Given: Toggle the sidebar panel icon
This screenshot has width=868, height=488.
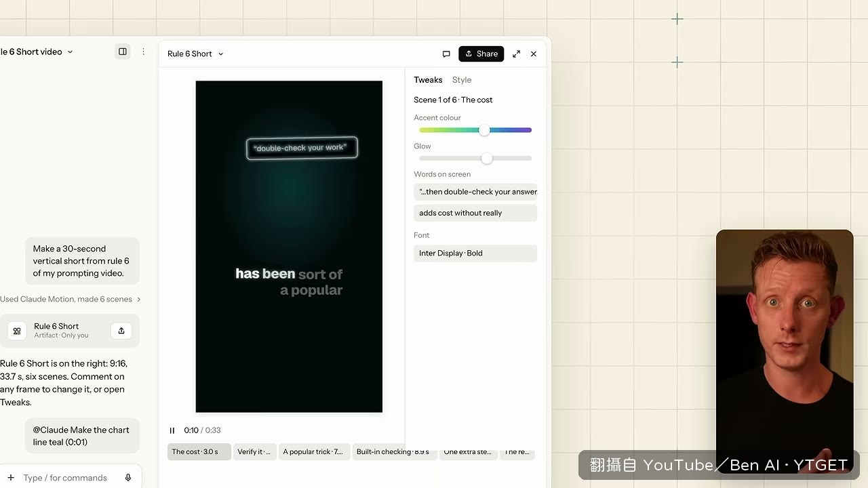Looking at the screenshot, I should [123, 52].
